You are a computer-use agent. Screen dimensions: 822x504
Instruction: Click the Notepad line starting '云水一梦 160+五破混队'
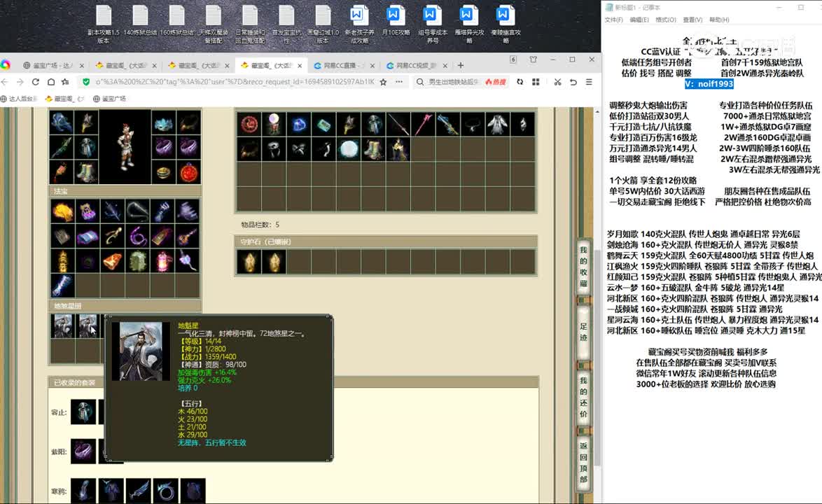[696, 288]
